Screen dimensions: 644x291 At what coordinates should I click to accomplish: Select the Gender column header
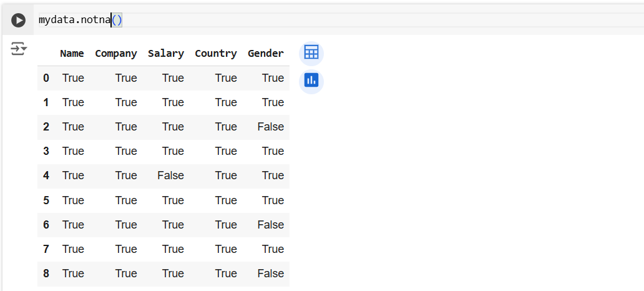pos(265,54)
